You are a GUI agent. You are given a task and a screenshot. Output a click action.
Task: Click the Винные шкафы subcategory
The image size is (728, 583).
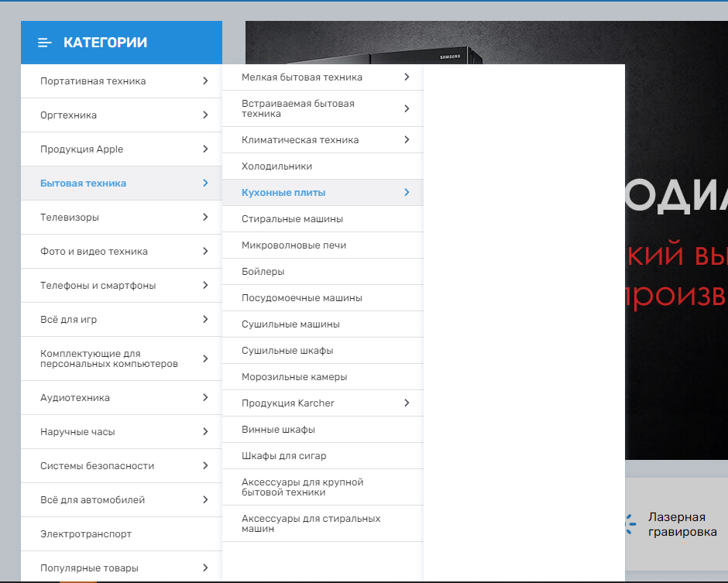point(278,430)
